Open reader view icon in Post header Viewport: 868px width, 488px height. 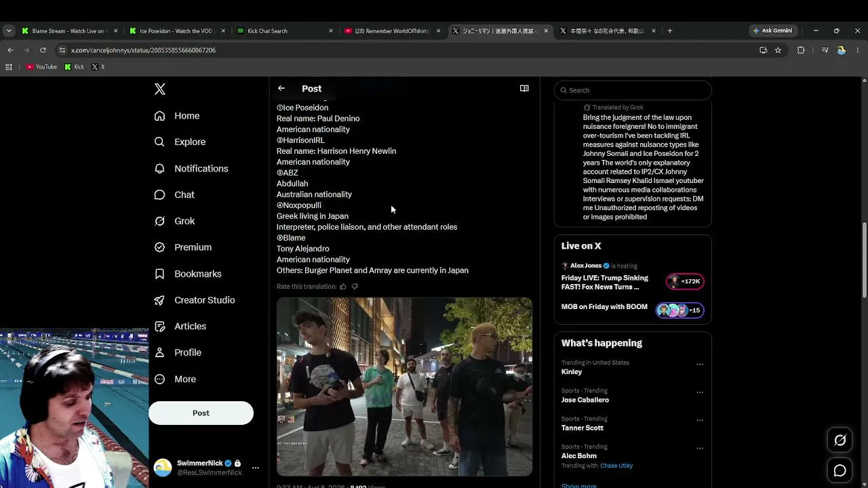[524, 89]
